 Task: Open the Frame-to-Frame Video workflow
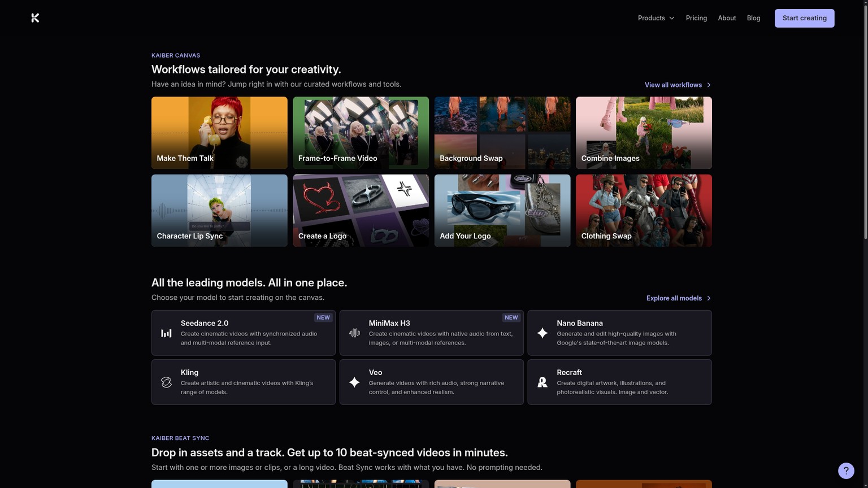click(x=361, y=133)
